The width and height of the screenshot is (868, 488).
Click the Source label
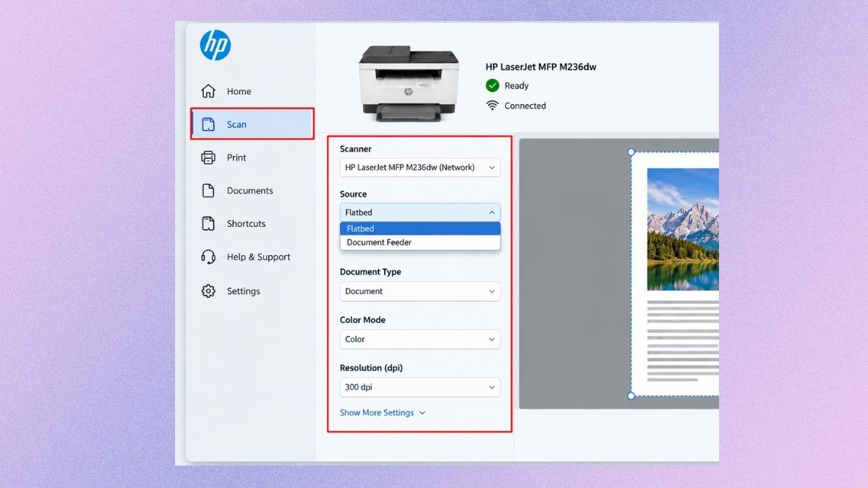(353, 194)
